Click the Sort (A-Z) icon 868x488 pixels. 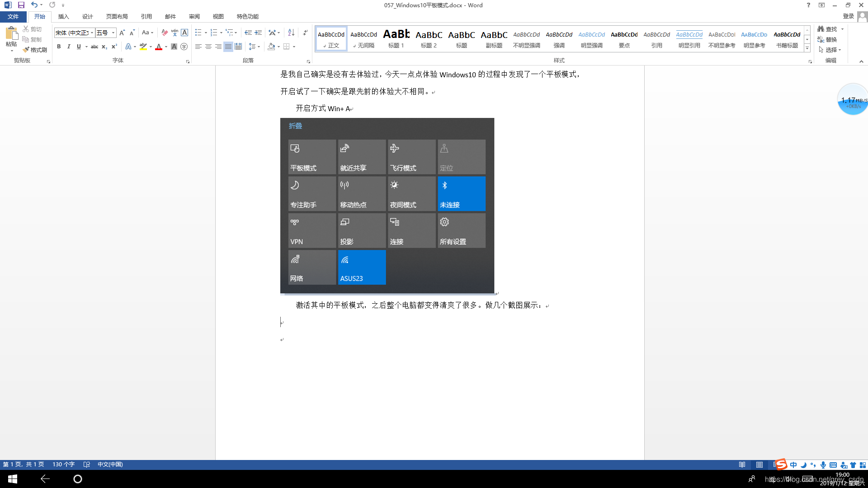[x=291, y=33]
